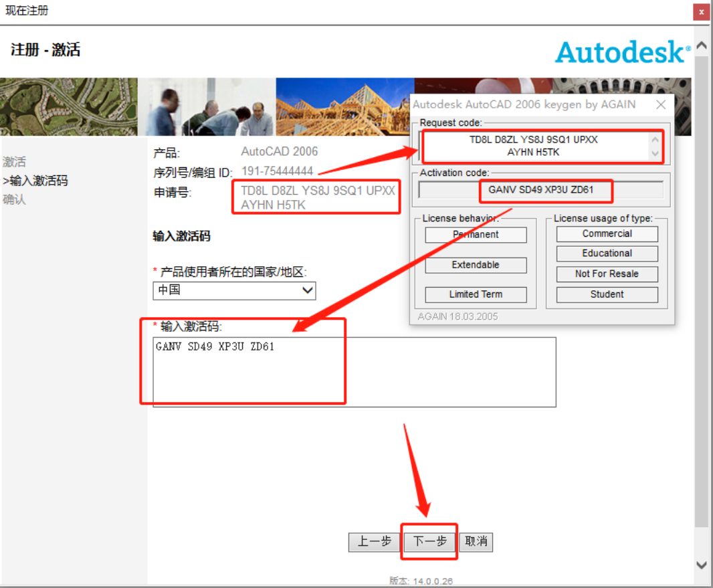This screenshot has width=713, height=588.
Task: Go back with the 上一步 button
Action: click(374, 541)
